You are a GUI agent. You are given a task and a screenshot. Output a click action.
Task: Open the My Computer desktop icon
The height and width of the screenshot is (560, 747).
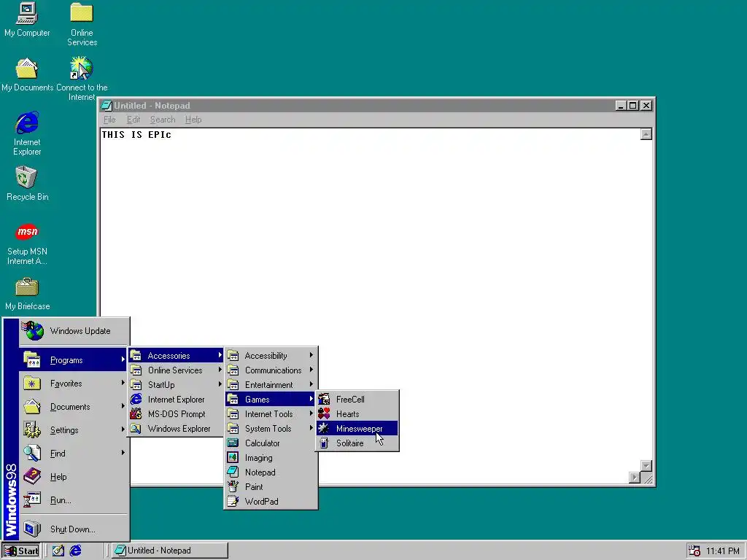[27, 20]
